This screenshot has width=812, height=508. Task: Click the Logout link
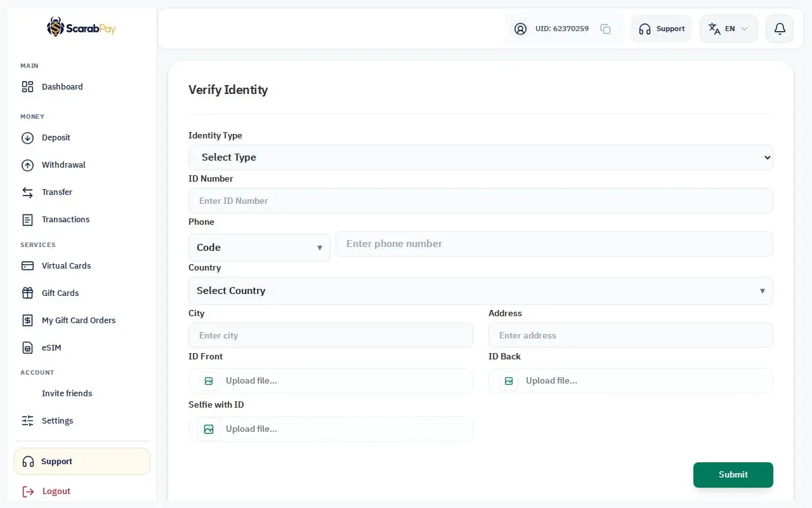coord(56,491)
